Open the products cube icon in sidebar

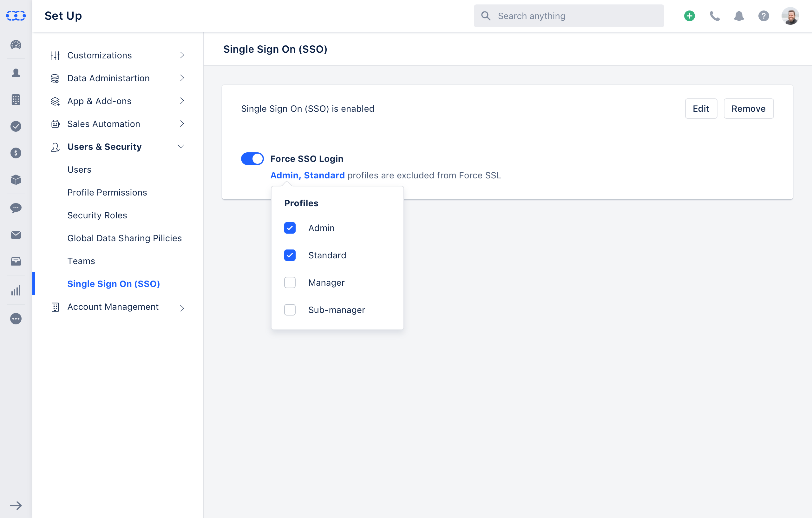pyautogui.click(x=16, y=180)
